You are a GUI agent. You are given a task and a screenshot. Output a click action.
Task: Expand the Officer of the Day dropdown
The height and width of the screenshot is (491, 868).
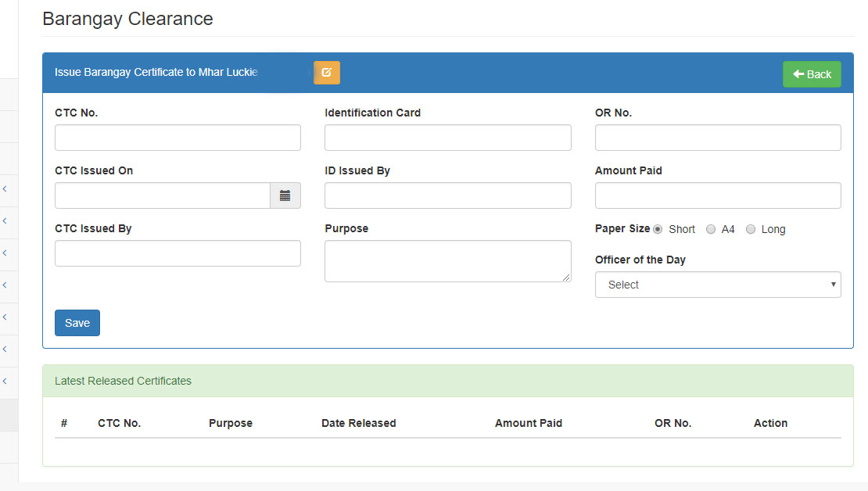point(717,285)
